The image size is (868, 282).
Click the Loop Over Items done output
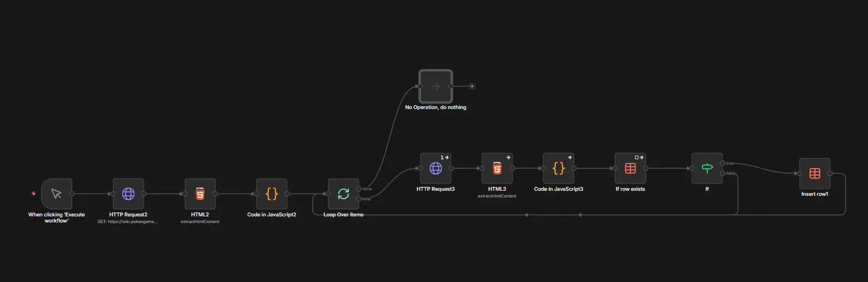(359, 189)
